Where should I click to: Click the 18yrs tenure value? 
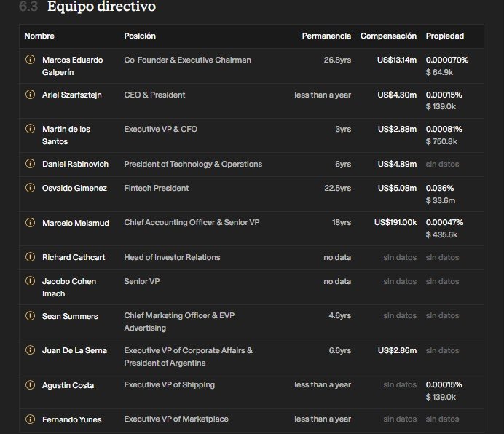[x=342, y=222]
